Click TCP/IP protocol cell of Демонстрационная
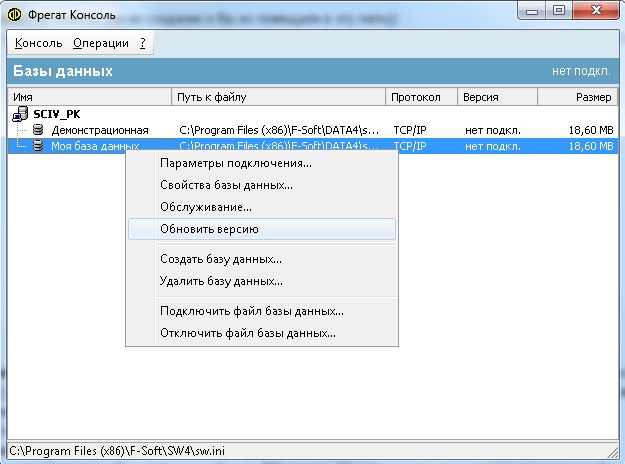The width and height of the screenshot is (625, 464). [x=410, y=130]
